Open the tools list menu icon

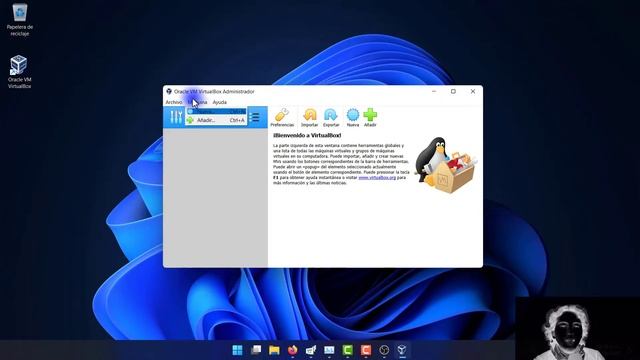255,117
